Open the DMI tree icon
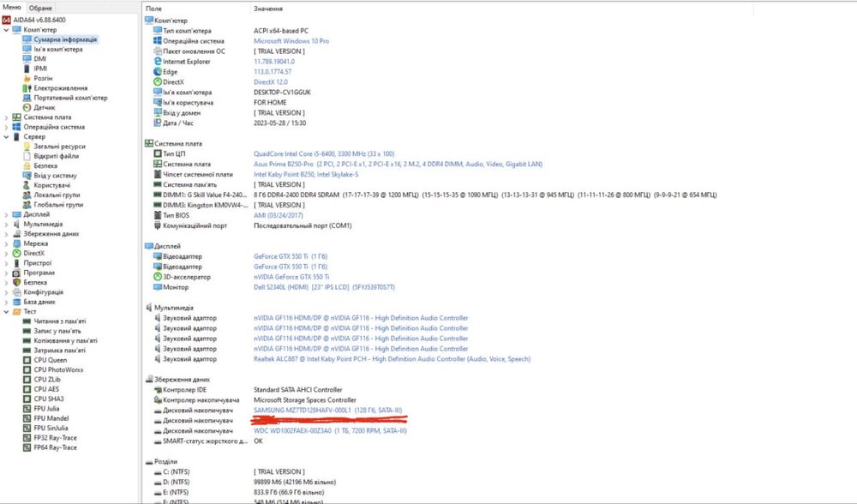This screenshot has height=504, width=857. tap(27, 58)
